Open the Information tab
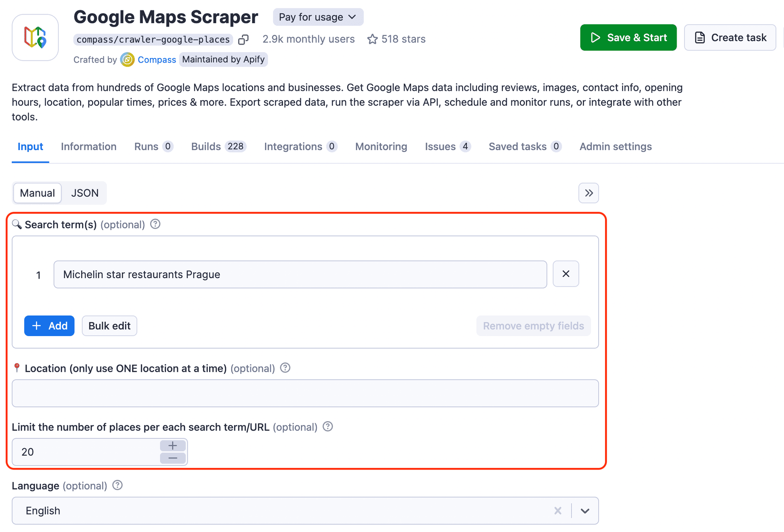Viewport: 784px width, 532px height. pos(89,147)
